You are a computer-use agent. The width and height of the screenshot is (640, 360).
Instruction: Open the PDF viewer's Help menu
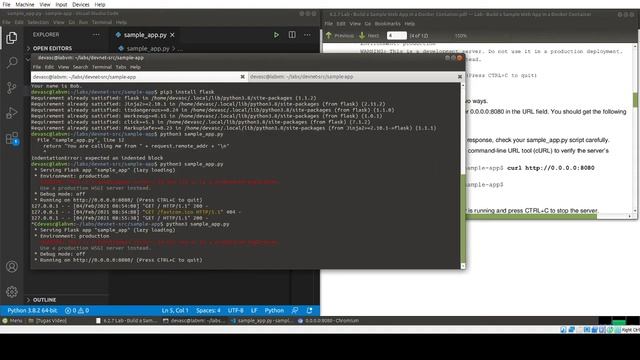pos(409,24)
